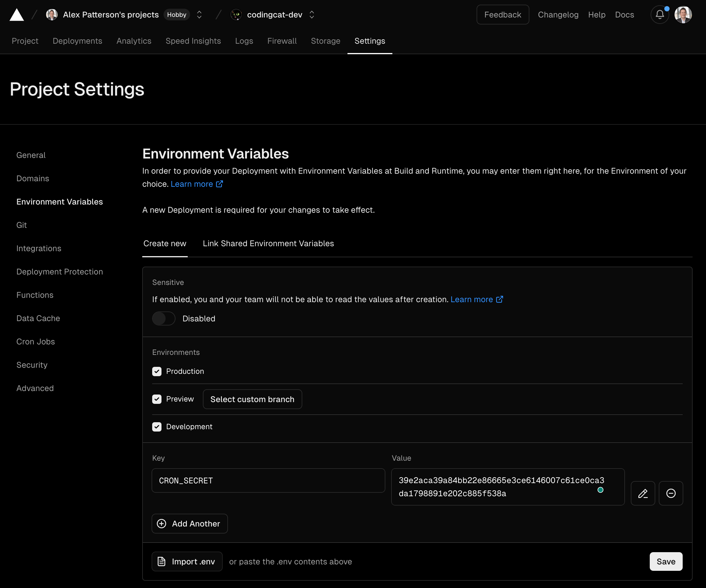Click the Import .env button

click(187, 561)
